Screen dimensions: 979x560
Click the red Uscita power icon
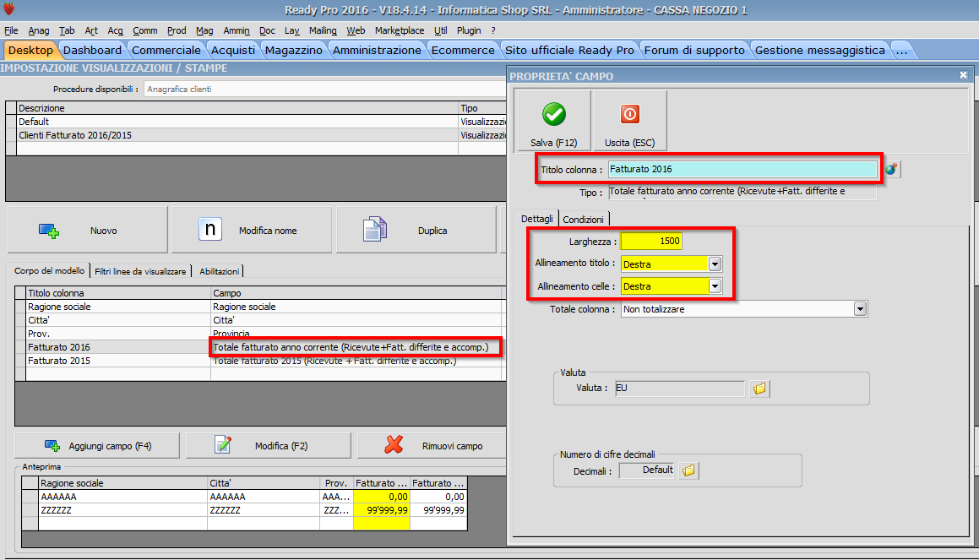point(629,114)
